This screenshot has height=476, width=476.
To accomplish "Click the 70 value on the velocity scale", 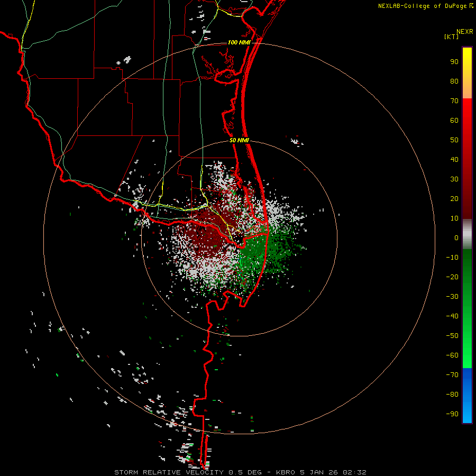I will [x=454, y=101].
